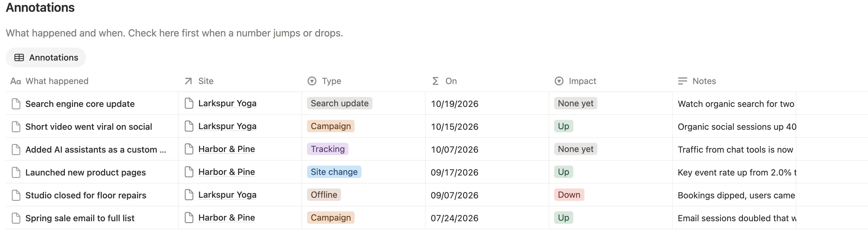Viewport: 868px width, 241px height.
Task: Click the purple Tracking type tag
Action: pos(327,149)
